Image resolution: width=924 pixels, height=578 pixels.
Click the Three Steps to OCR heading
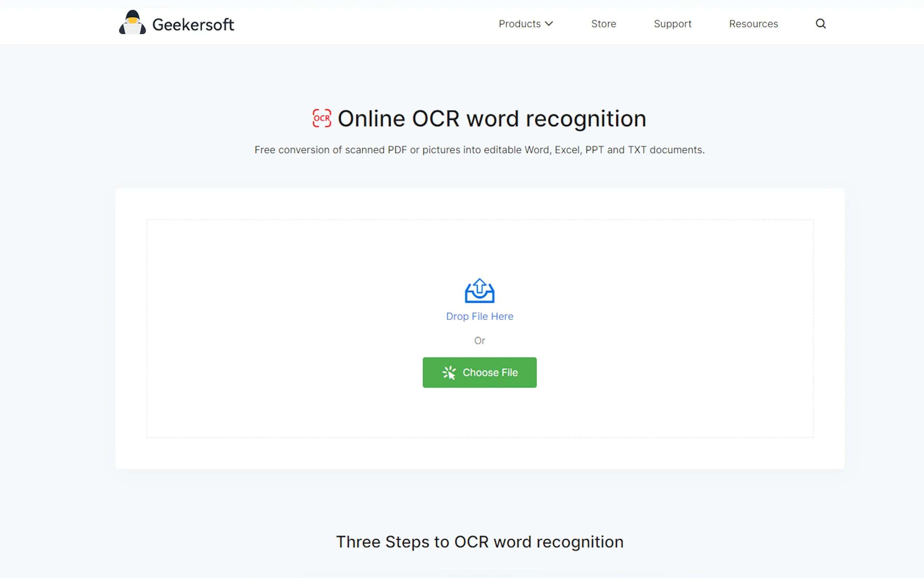coord(479,542)
